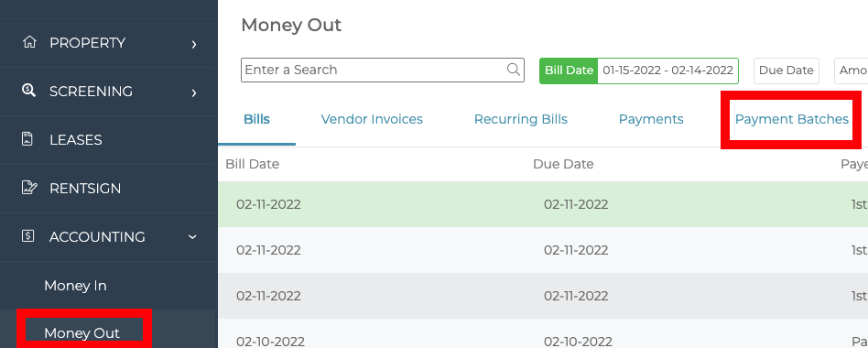Screen dimensions: 868x348
Task: Click the Accounting dollar icon
Action: [27, 236]
